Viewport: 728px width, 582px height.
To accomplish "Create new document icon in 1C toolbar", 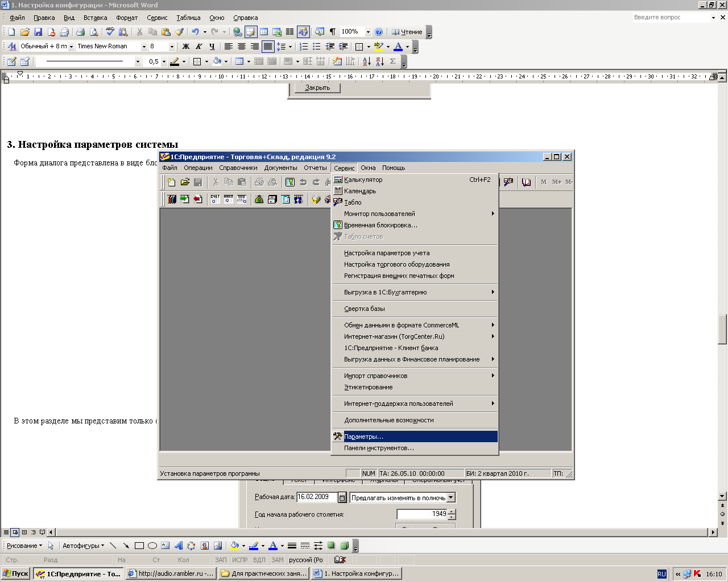I will click(171, 182).
